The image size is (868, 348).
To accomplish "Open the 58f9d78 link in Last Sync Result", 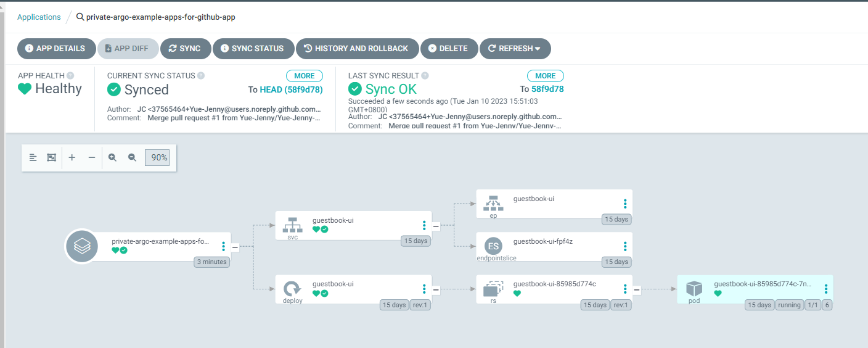I will pyautogui.click(x=547, y=89).
